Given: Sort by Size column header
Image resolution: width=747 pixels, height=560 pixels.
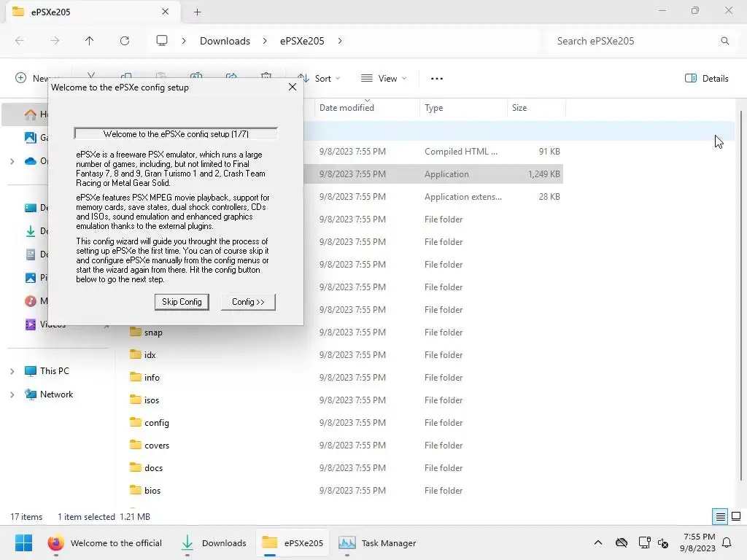Looking at the screenshot, I should click(x=519, y=108).
